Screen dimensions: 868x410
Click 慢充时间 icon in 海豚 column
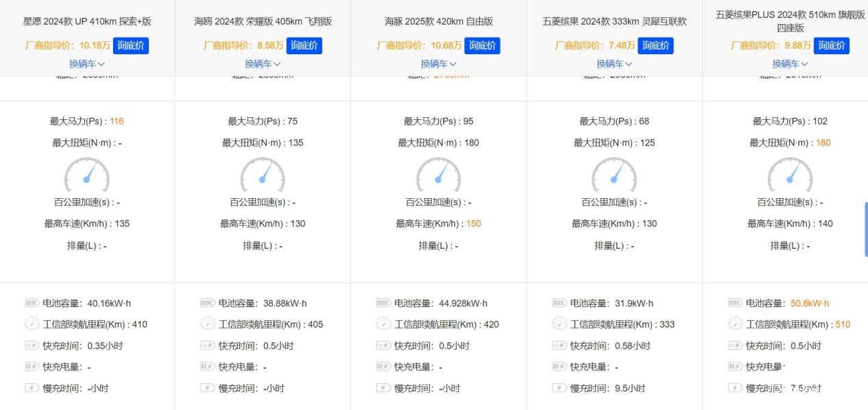[x=384, y=388]
